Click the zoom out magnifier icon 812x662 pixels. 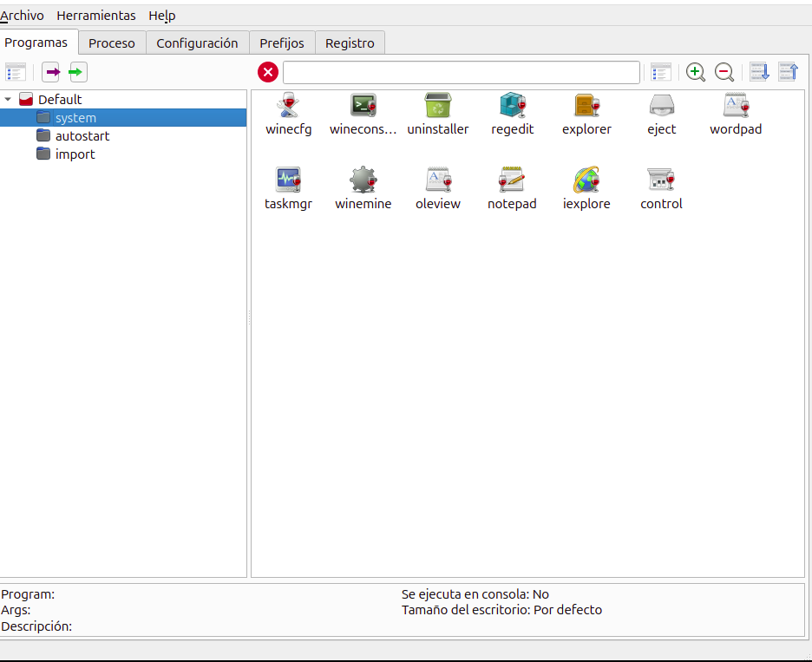(724, 72)
